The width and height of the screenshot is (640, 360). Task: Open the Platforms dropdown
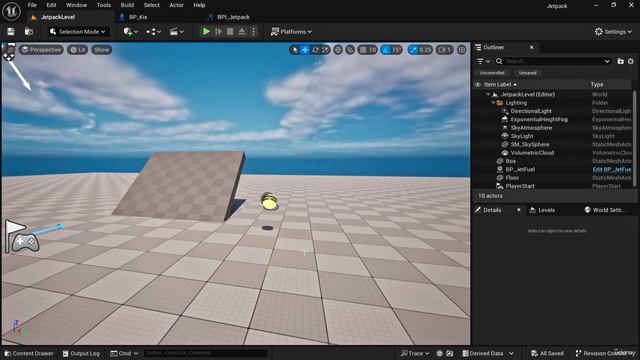click(291, 31)
